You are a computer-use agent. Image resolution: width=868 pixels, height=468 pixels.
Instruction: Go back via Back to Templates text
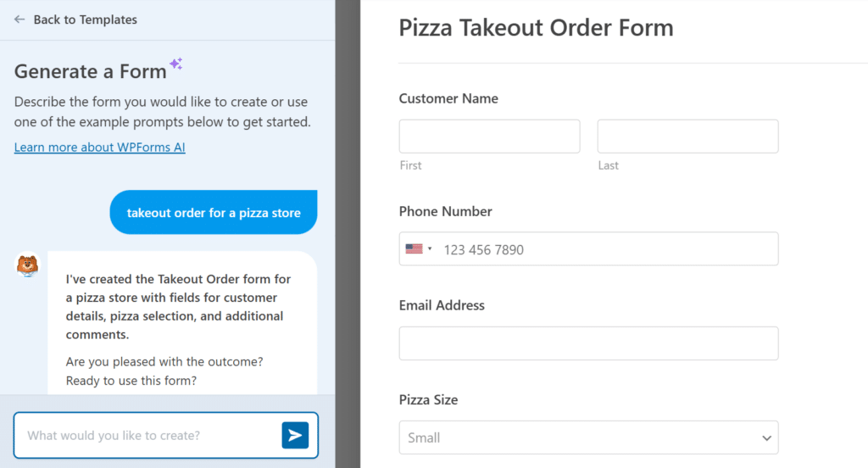85,19
